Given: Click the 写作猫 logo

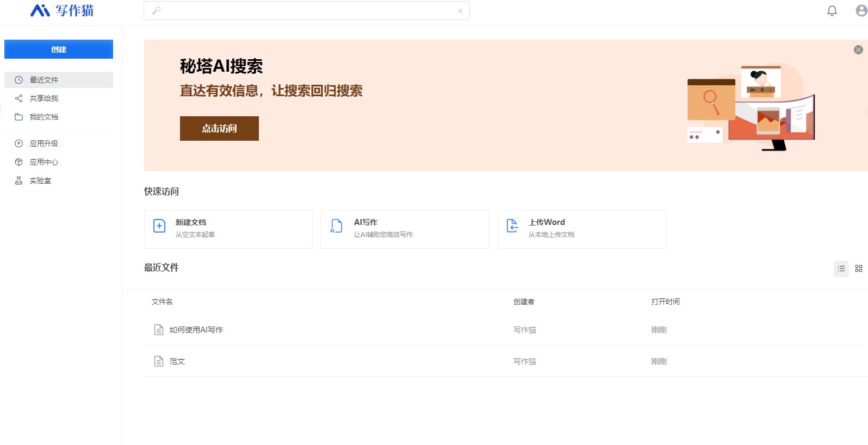Looking at the screenshot, I should 62,10.
